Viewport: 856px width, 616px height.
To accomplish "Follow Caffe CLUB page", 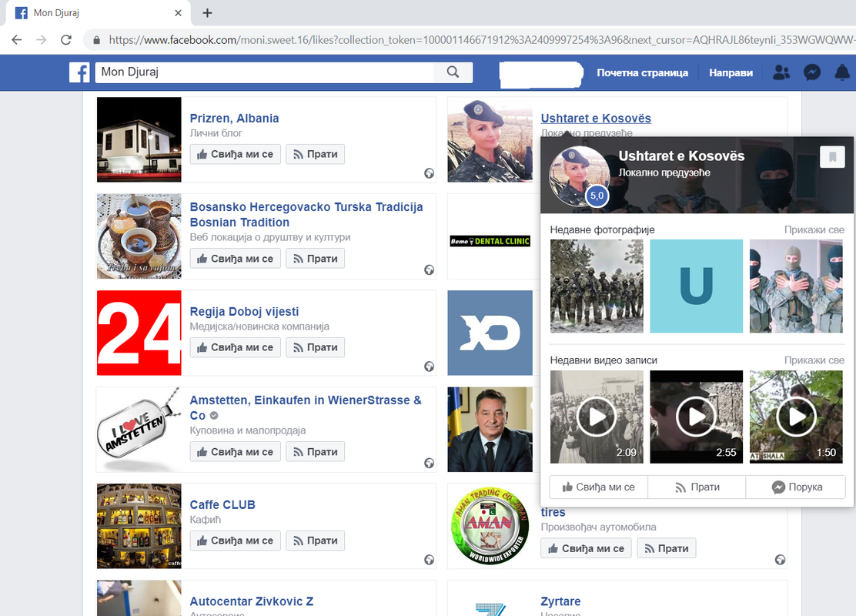I will [x=315, y=541].
